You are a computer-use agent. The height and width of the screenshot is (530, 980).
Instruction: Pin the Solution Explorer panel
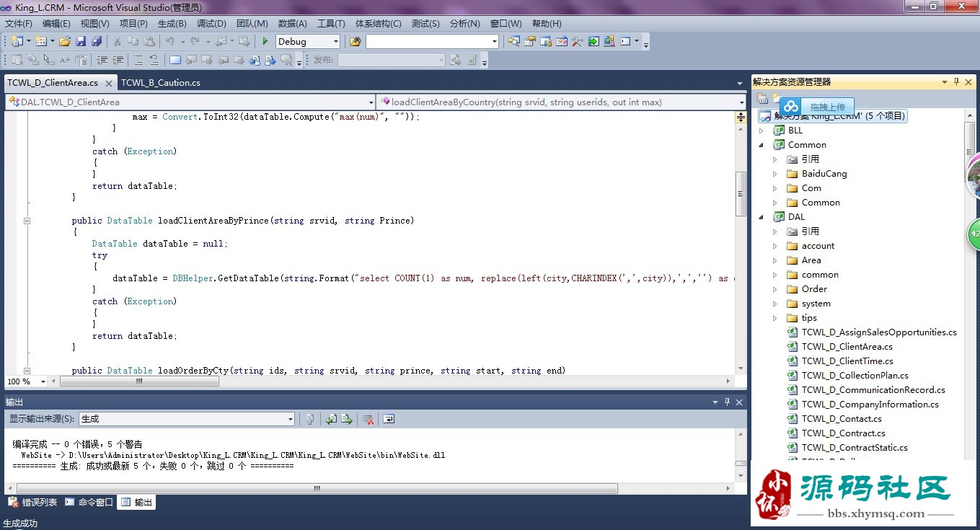(x=957, y=82)
